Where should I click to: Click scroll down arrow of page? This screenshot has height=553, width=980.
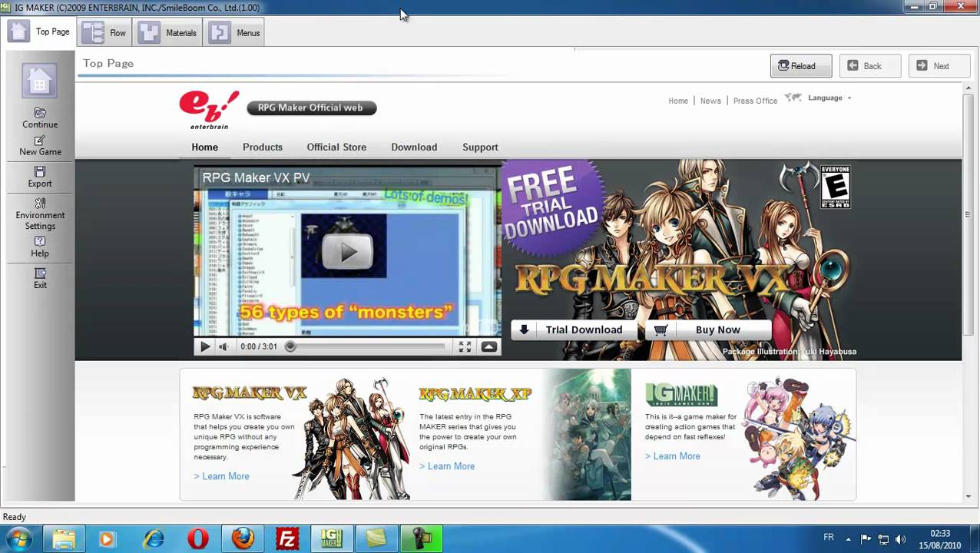[968, 496]
